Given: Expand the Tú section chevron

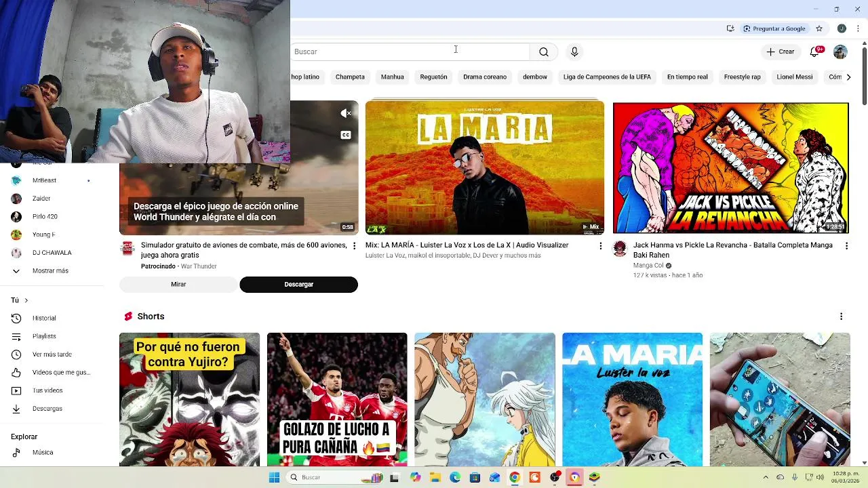Looking at the screenshot, I should click(x=26, y=300).
